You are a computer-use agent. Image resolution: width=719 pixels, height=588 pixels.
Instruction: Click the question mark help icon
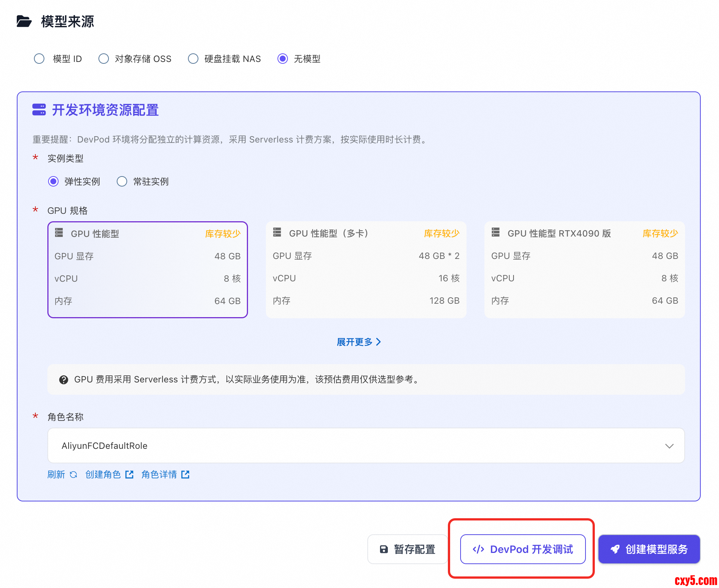64,380
